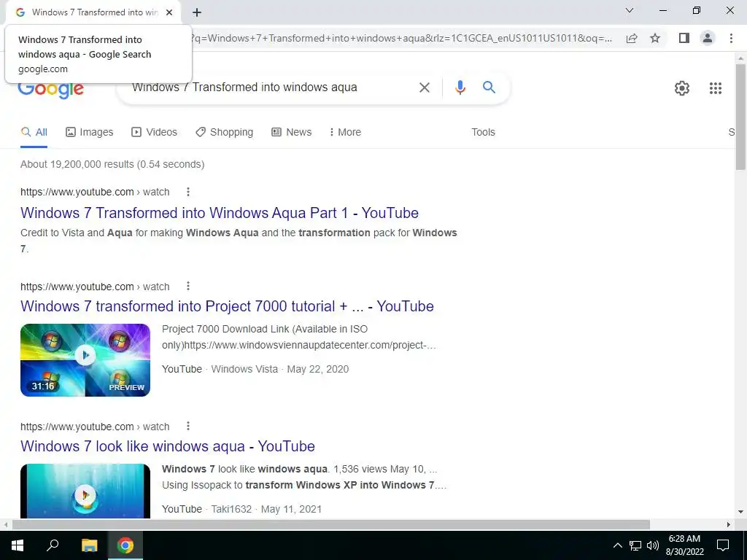This screenshot has height=560, width=747.
Task: Click the 'YouTube · Taki1632 · May 11, 2021' text
Action: tap(242, 509)
